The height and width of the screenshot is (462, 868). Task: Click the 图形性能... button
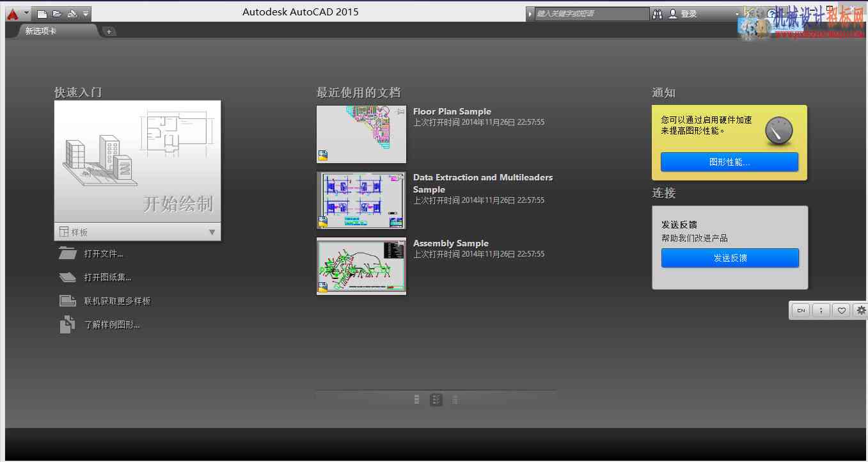click(730, 162)
